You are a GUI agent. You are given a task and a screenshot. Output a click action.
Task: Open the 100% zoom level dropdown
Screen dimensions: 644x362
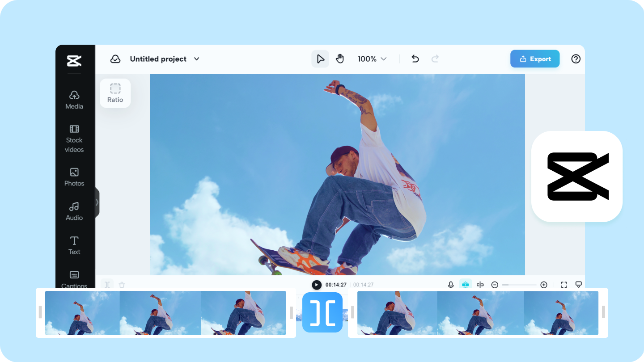point(372,59)
